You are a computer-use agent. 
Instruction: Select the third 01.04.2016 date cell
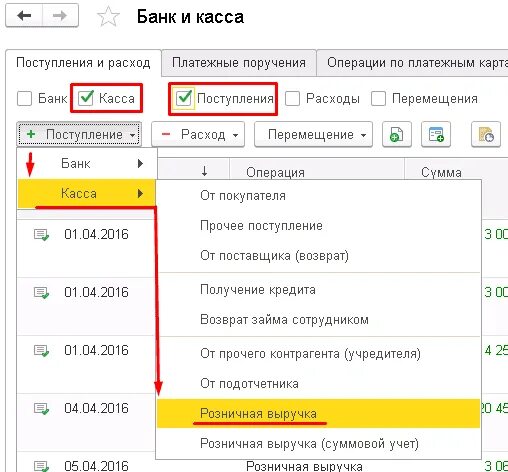[x=96, y=351]
